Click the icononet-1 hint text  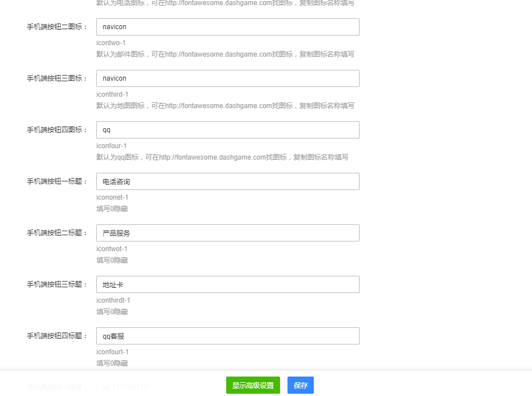coord(112,197)
